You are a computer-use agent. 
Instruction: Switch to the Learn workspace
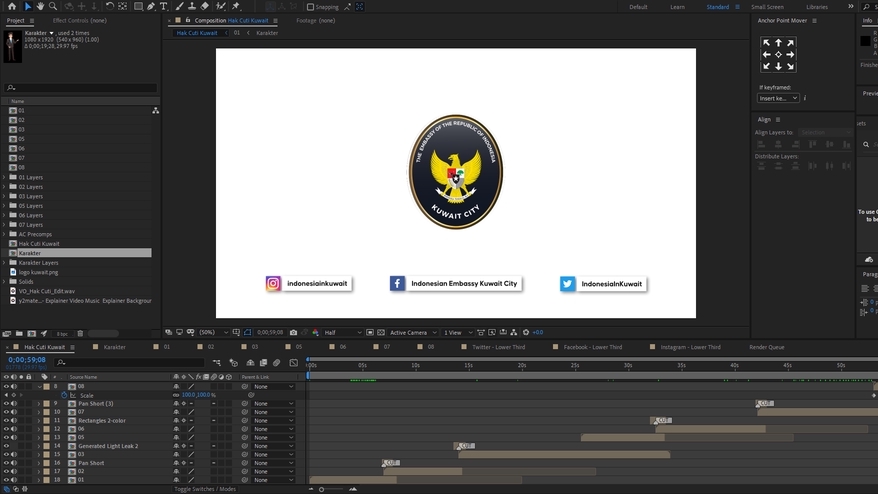tap(678, 7)
